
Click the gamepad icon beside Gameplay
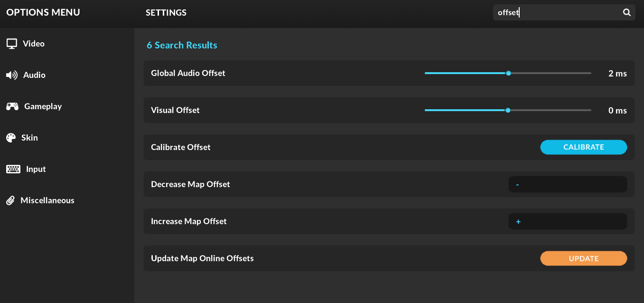point(12,106)
